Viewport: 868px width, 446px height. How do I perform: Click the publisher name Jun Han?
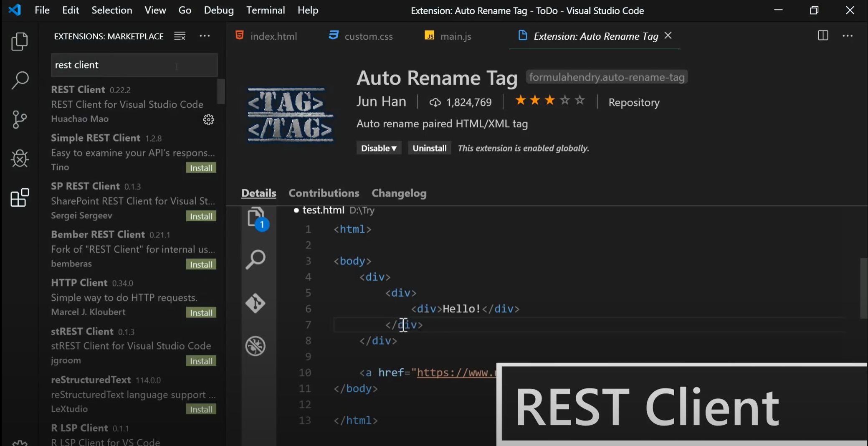(x=381, y=101)
